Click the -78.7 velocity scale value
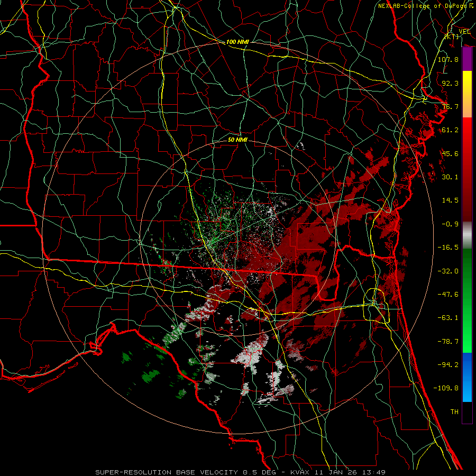The height and width of the screenshot is (476, 476). pos(448,342)
